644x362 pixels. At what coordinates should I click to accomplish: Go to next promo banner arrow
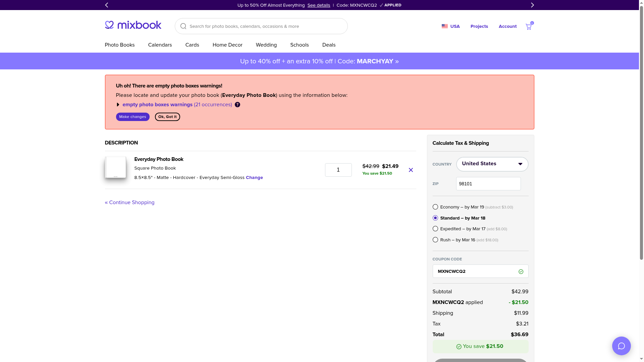click(x=532, y=5)
